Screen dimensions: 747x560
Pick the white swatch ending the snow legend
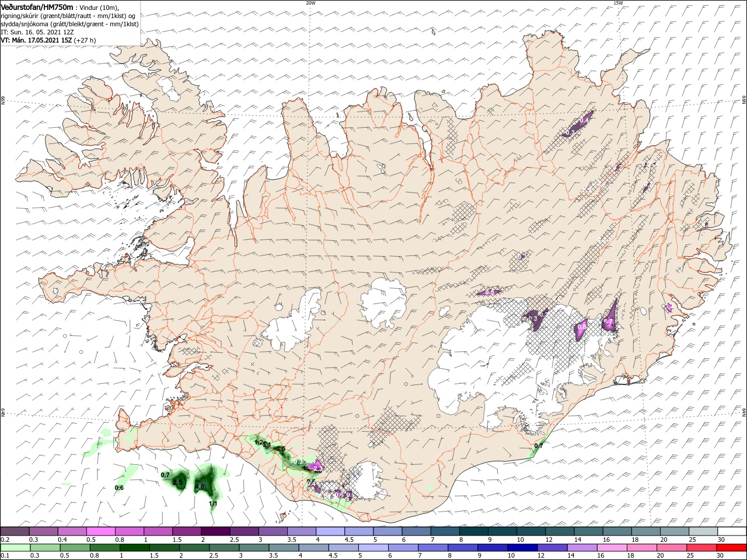(x=732, y=531)
